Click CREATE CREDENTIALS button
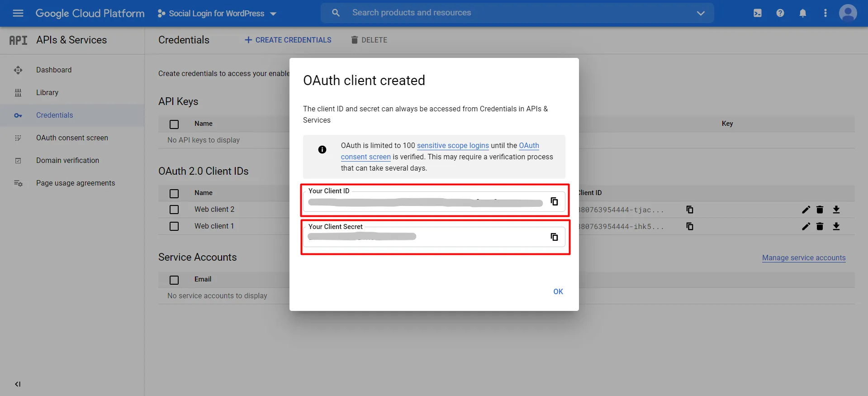 tap(288, 40)
